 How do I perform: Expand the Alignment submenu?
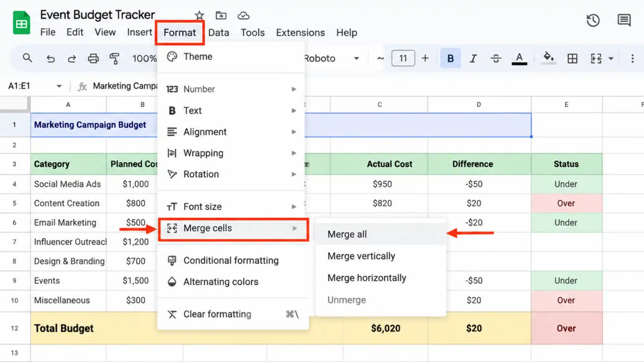click(x=231, y=132)
